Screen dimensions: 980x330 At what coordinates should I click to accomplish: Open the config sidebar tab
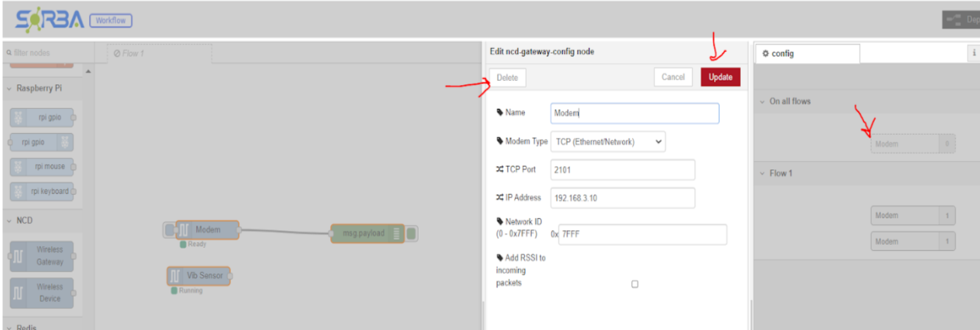coord(806,53)
